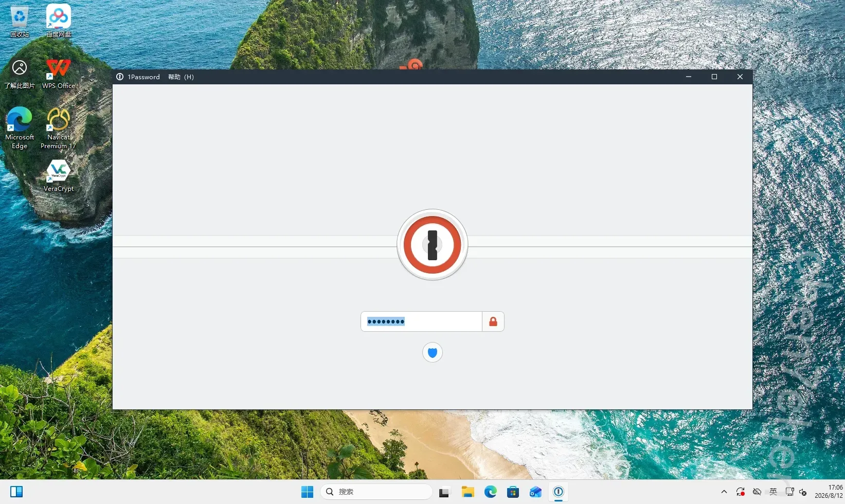Open Outlook from the taskbar

[535, 492]
